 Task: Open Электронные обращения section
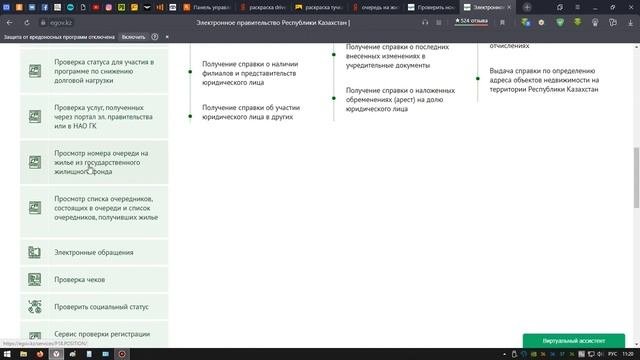click(94, 252)
